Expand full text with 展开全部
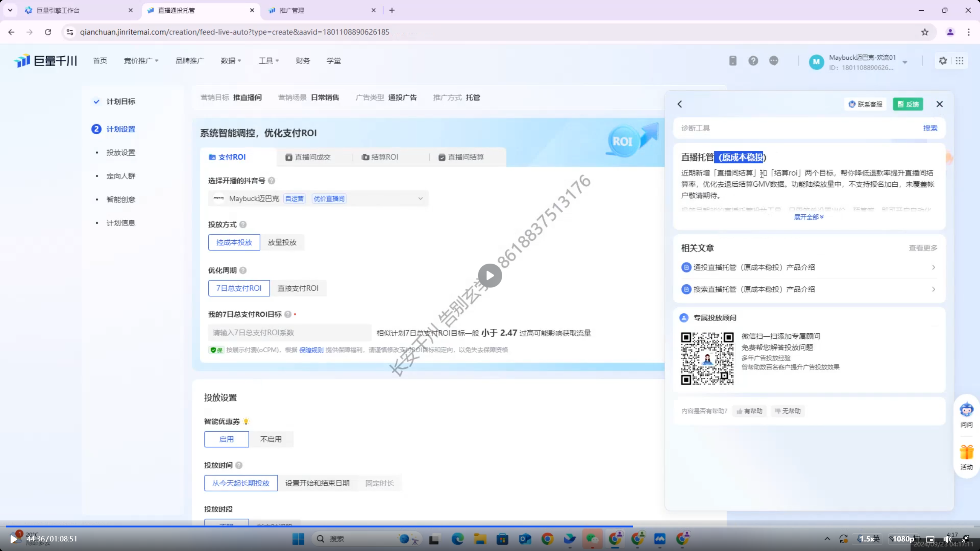This screenshot has height=551, width=980. [808, 217]
